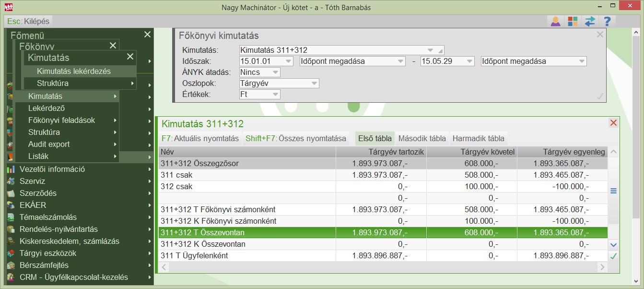The height and width of the screenshot is (289, 644).
Task: Open Bérszámfejtés in the main menu
Action: point(80,265)
